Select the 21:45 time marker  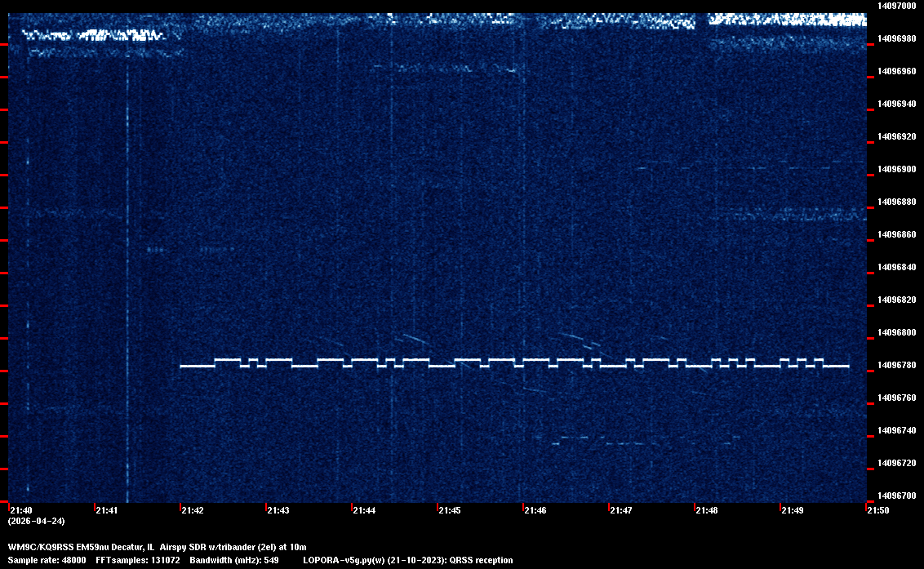pos(450,511)
